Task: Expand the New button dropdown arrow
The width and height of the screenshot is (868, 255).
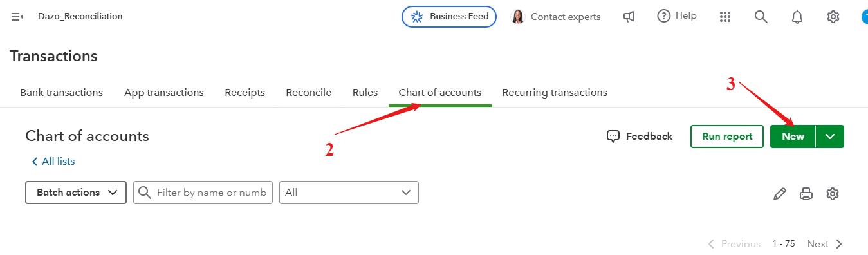Action: coord(830,137)
